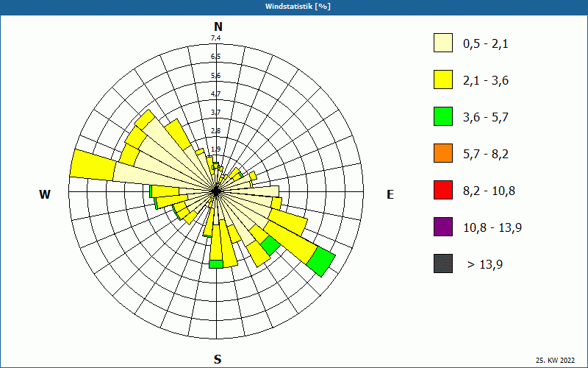Click the orange 5,7 - 8,2 legend swatch
588x368 pixels.
443,153
